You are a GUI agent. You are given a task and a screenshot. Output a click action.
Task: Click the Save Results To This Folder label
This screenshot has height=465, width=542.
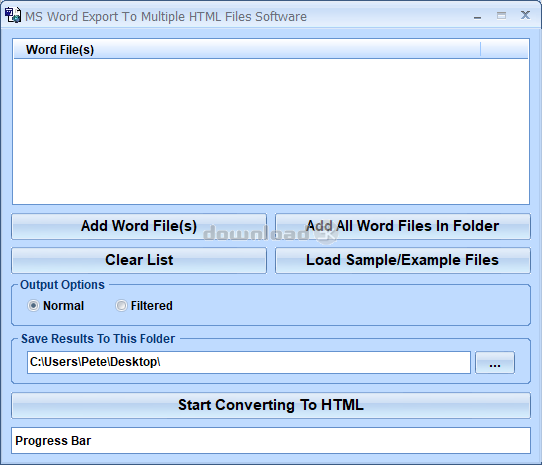click(x=98, y=339)
